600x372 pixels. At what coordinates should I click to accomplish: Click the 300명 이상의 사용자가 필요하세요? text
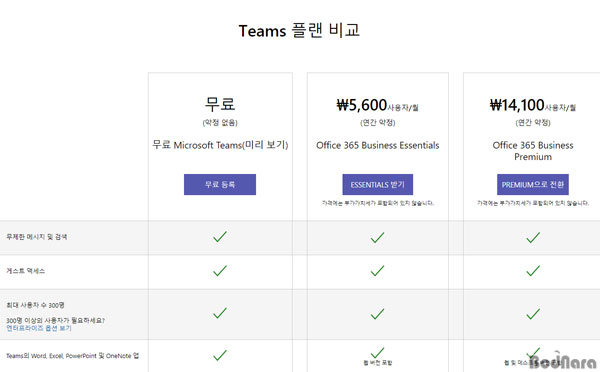(x=55, y=320)
